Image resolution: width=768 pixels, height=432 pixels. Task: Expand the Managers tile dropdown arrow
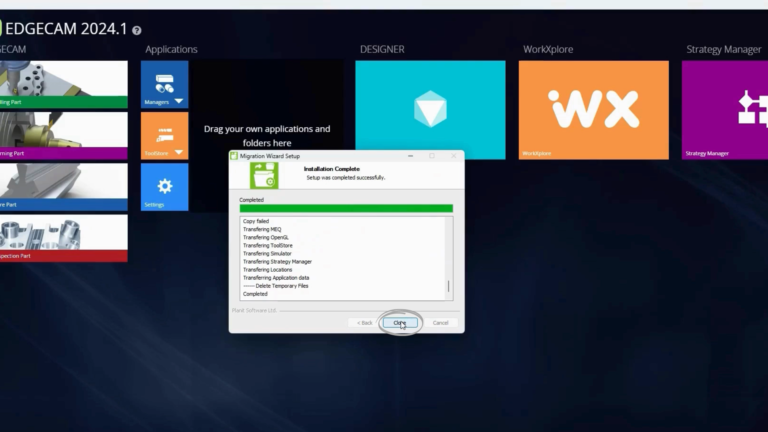coord(179,102)
